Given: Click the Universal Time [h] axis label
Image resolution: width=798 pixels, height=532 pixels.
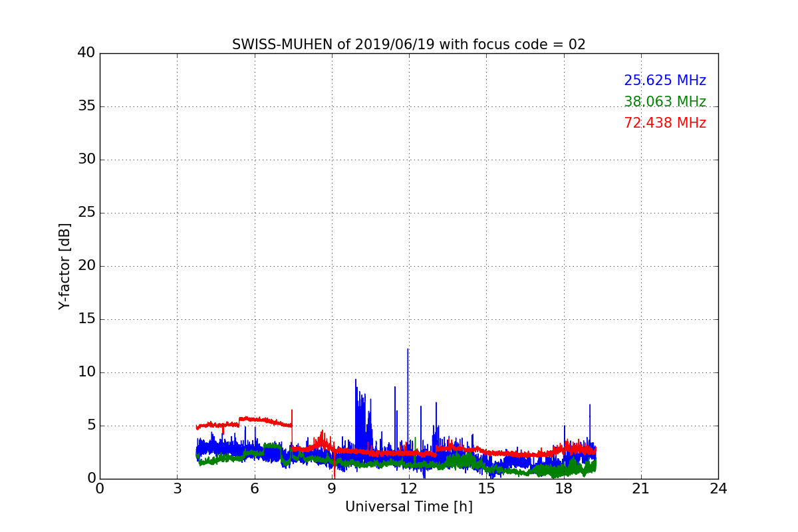Looking at the screenshot, I should tap(408, 507).
